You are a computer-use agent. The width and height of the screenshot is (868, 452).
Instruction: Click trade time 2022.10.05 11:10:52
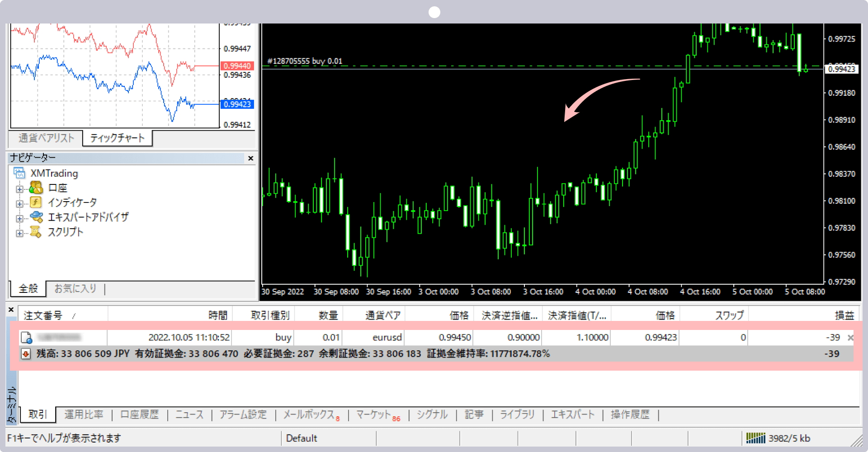(x=189, y=338)
